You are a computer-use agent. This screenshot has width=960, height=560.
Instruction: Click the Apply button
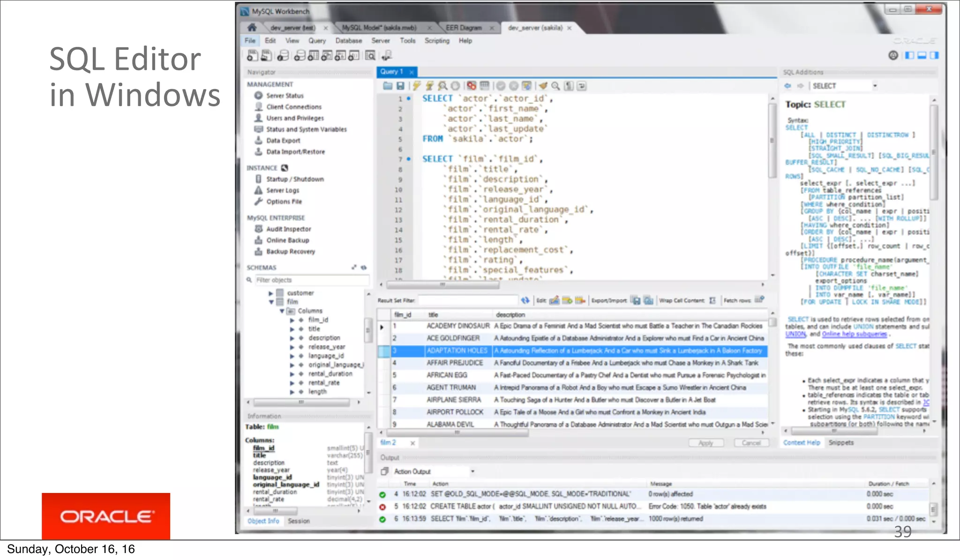pos(706,443)
